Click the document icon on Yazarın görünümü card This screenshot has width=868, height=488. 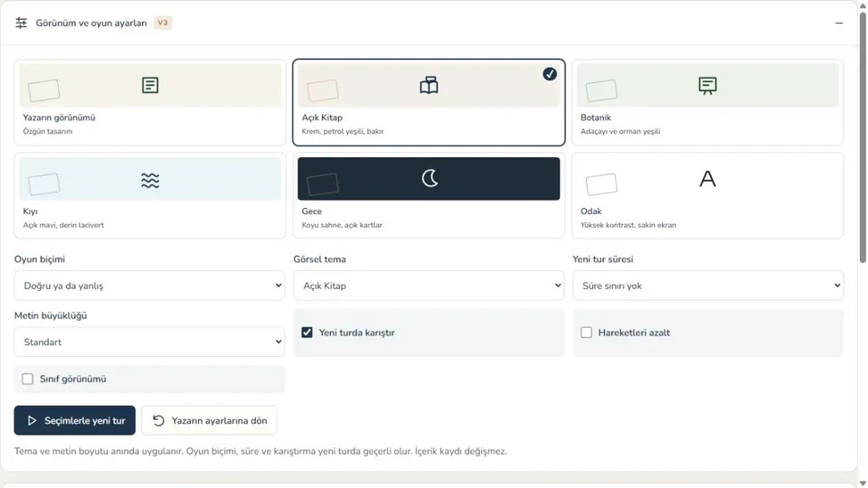tap(150, 85)
